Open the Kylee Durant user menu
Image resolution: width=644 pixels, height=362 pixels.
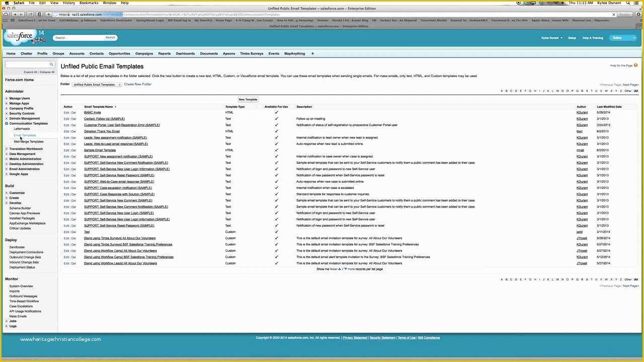pyautogui.click(x=551, y=38)
